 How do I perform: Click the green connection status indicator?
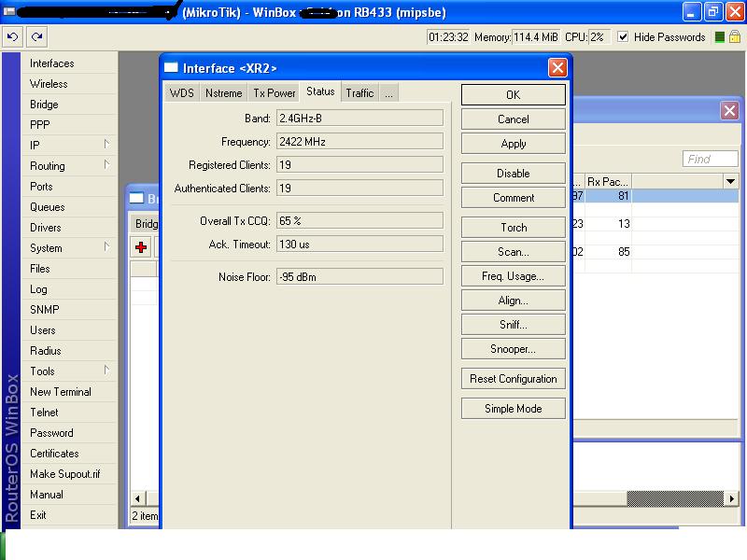tap(720, 37)
